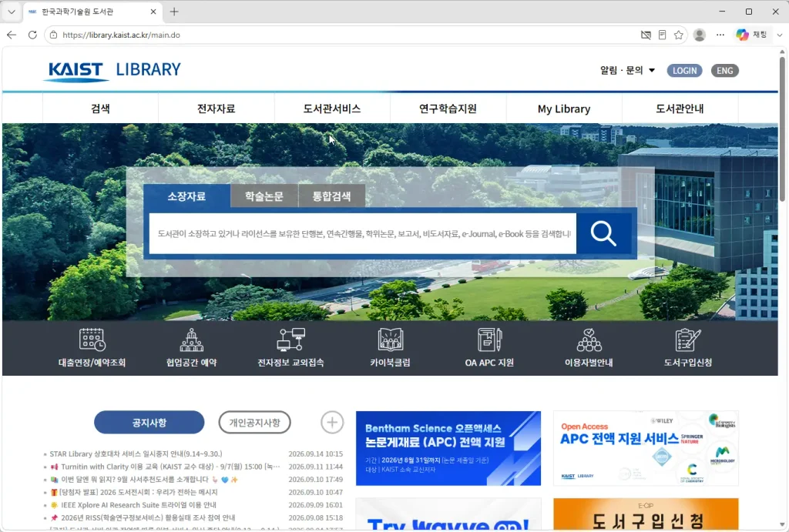Image resolution: width=789 pixels, height=532 pixels.
Task: Select 소장자료 search tab
Action: pos(186,196)
